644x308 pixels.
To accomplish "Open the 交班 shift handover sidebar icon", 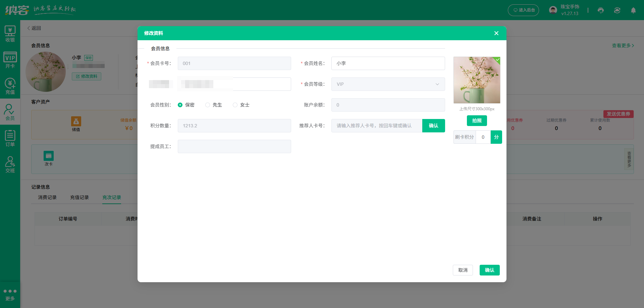I will pos(10,165).
